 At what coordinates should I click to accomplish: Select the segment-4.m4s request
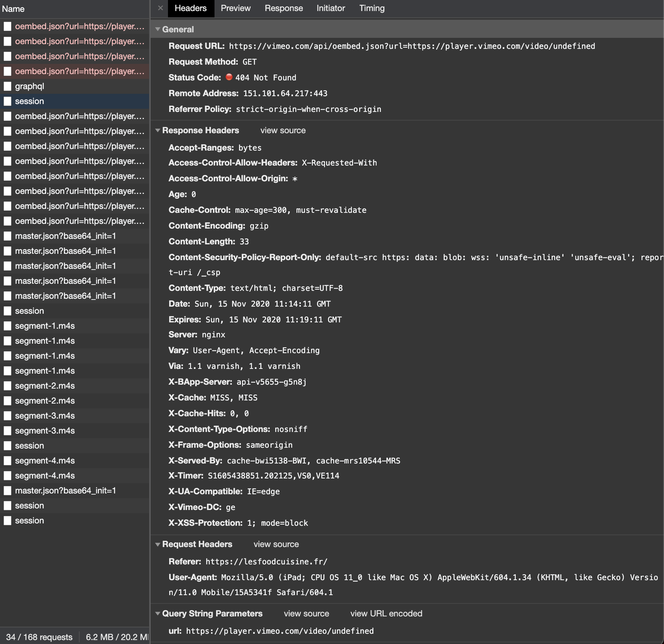(x=44, y=460)
